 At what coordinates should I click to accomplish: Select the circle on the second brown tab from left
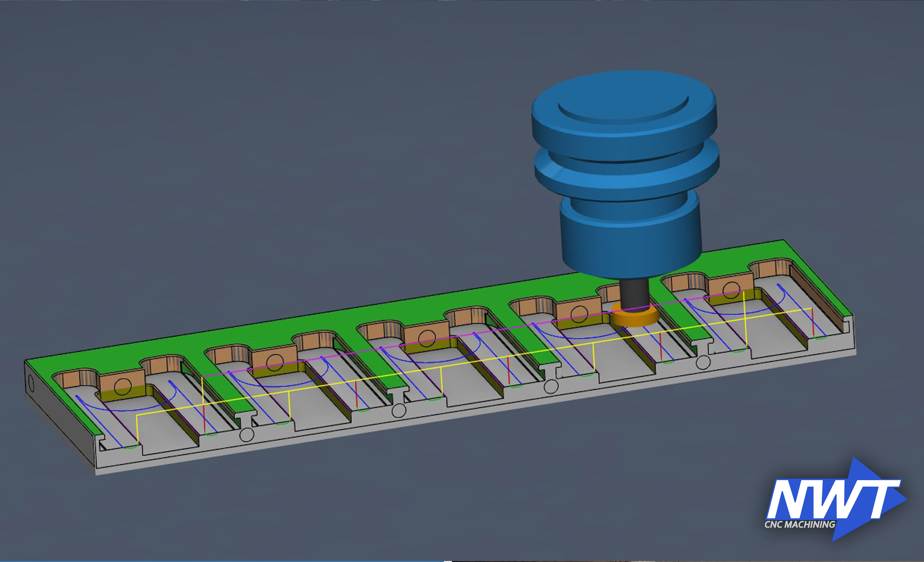274,362
